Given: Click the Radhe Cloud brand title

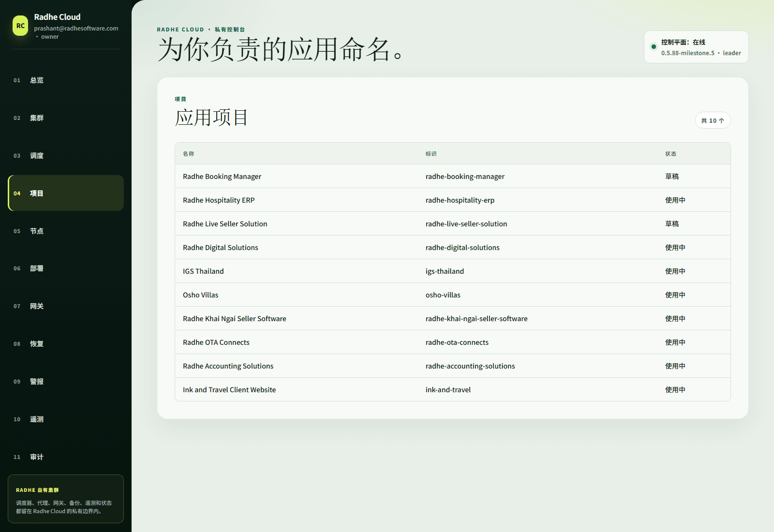Looking at the screenshot, I should click(x=57, y=17).
